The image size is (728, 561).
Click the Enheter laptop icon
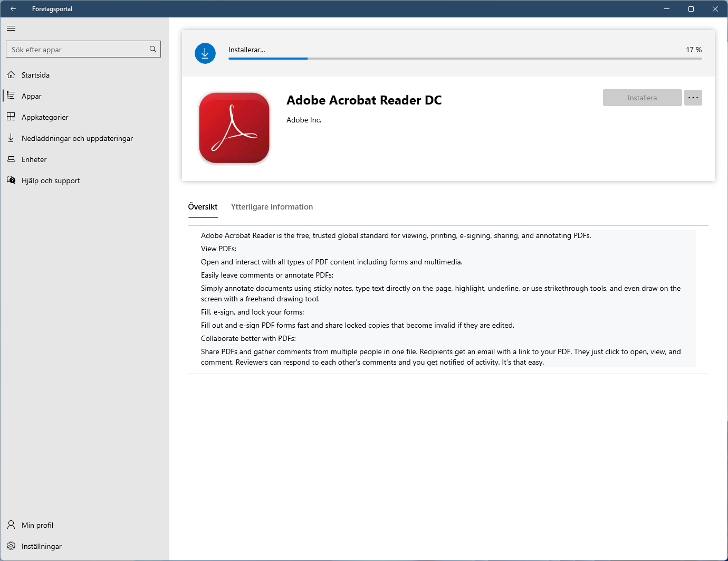point(11,159)
